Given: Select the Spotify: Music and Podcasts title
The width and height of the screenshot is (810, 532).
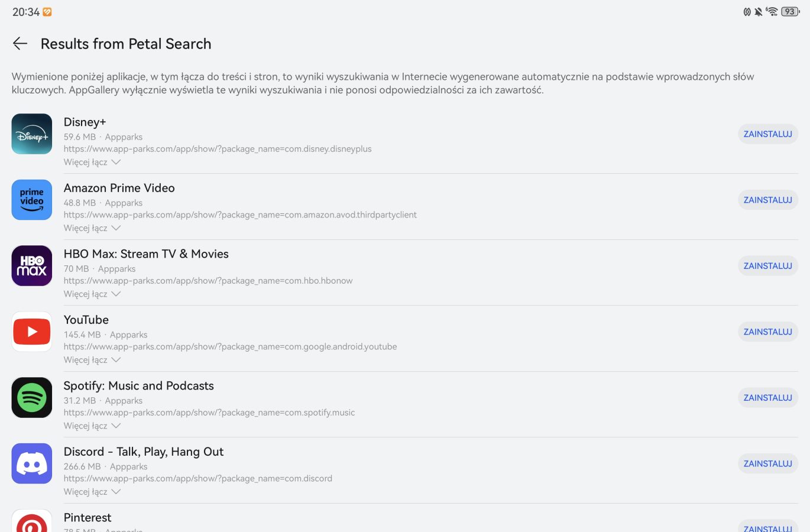Looking at the screenshot, I should point(139,386).
